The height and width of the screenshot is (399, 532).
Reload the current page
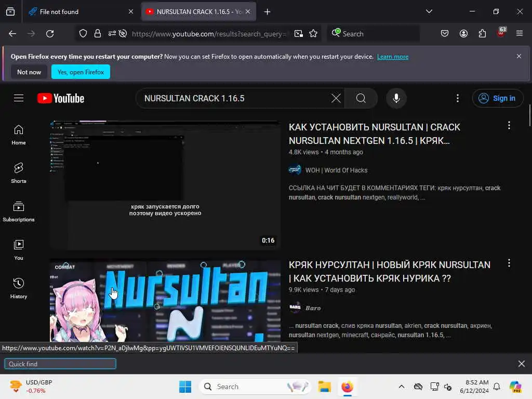50,34
